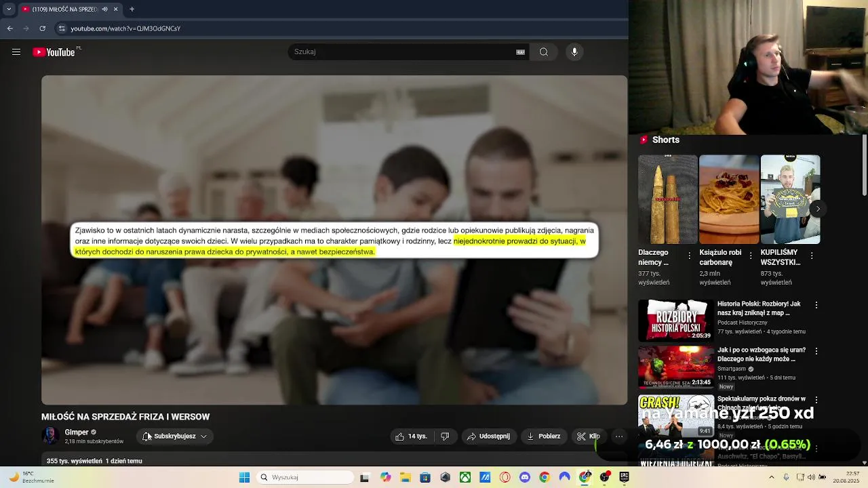Viewport: 868px width, 488px height.
Task: Open options menu for Historia Polski video
Action: [x=816, y=305]
